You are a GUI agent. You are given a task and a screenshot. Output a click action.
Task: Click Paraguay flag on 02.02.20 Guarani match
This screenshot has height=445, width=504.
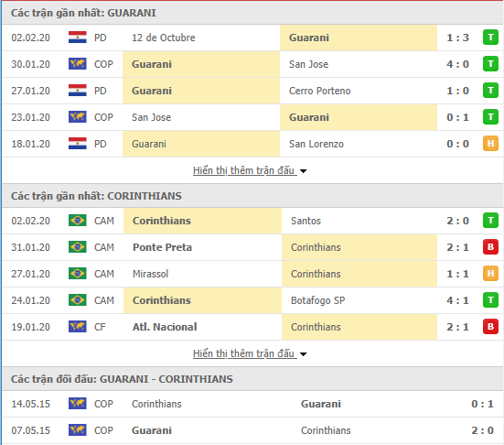(x=78, y=38)
